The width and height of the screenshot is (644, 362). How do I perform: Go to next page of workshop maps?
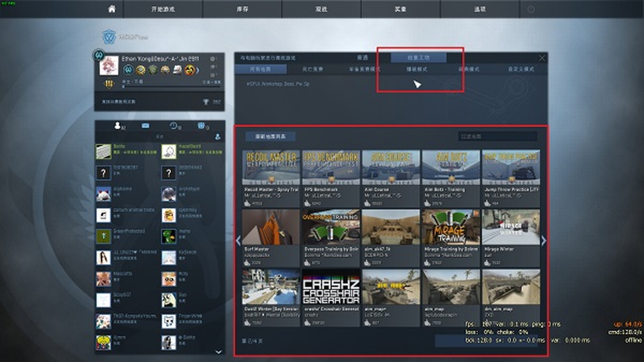(x=543, y=241)
